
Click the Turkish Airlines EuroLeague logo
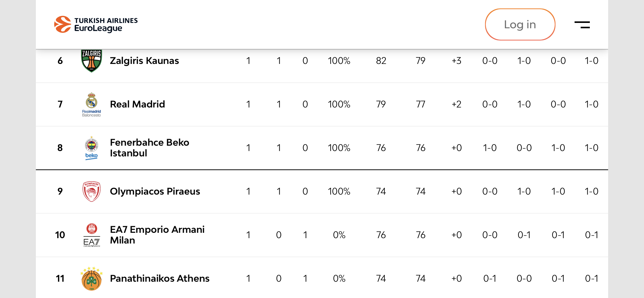96,24
